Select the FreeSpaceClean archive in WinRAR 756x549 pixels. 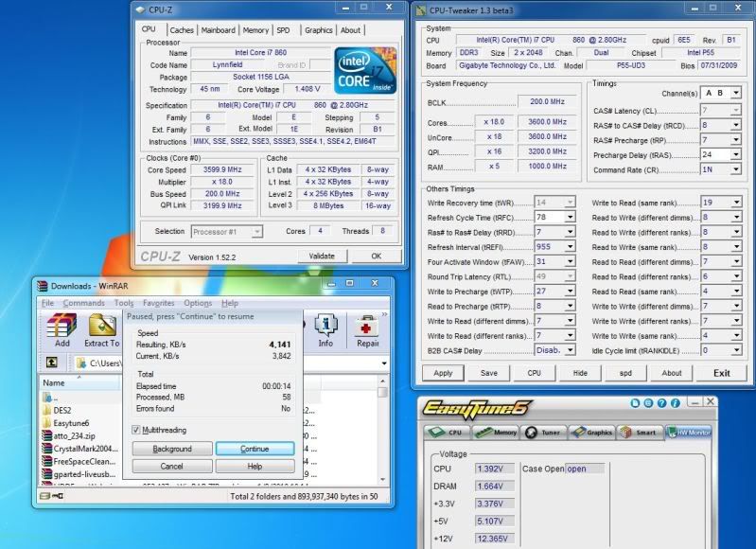(x=79, y=461)
